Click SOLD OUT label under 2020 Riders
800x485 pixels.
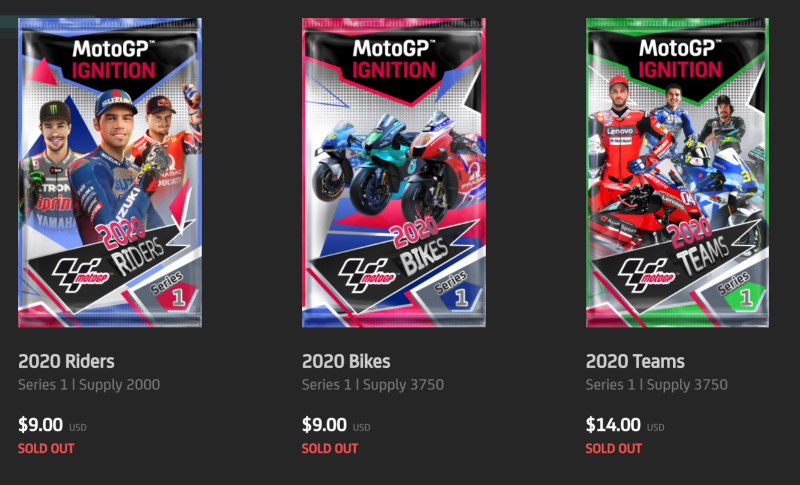(x=46, y=448)
